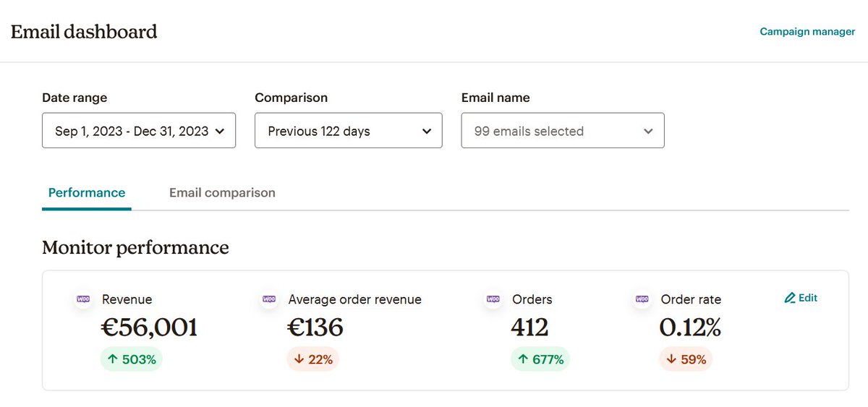Open the Date range dropdown
The width and height of the screenshot is (868, 407).
point(139,131)
